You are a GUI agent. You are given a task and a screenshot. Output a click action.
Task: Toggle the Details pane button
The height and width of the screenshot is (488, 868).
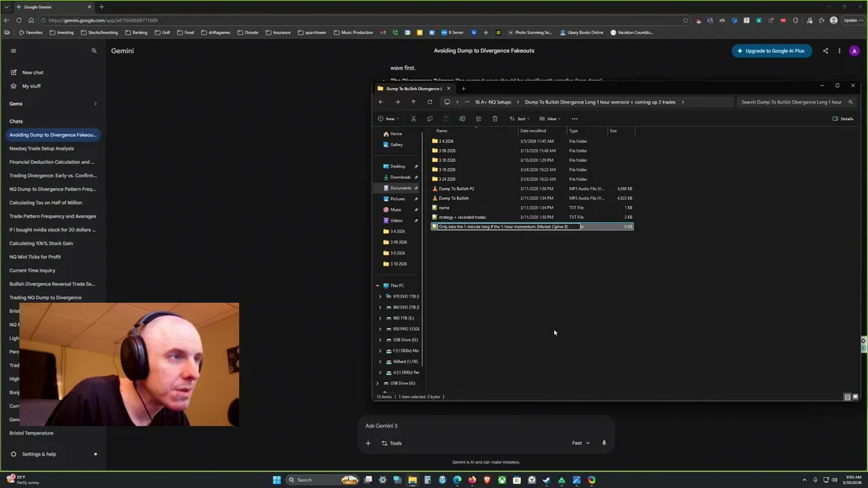843,119
